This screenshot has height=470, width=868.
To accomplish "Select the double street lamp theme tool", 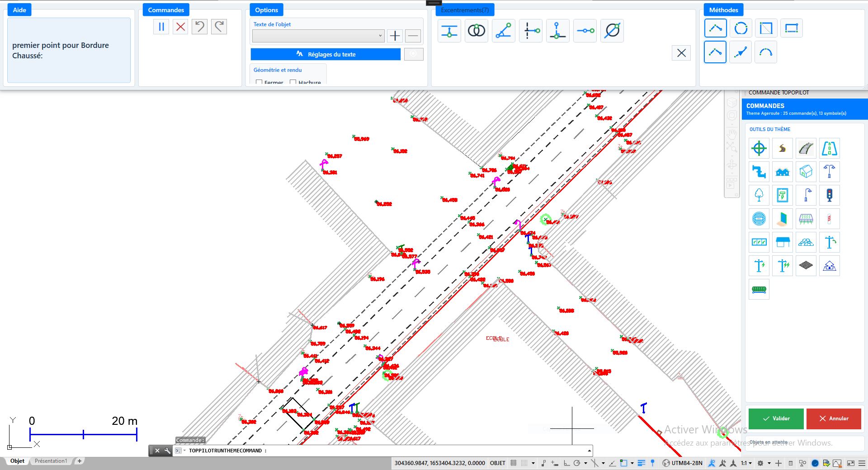I will pos(830,172).
